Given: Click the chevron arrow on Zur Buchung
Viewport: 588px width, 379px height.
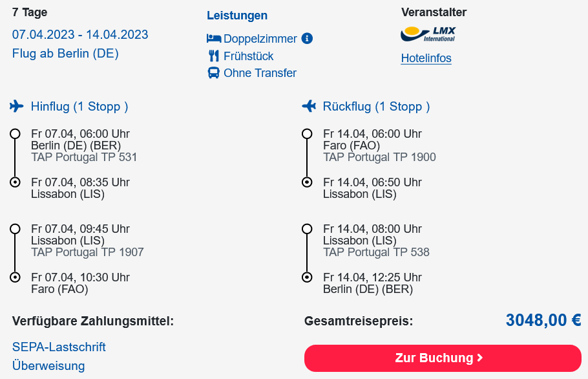Looking at the screenshot, I should pyautogui.click(x=480, y=358).
